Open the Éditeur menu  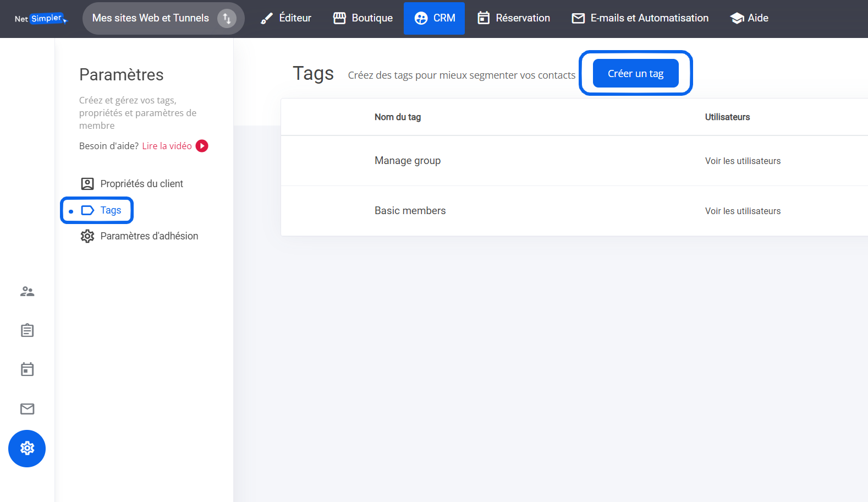tap(286, 18)
